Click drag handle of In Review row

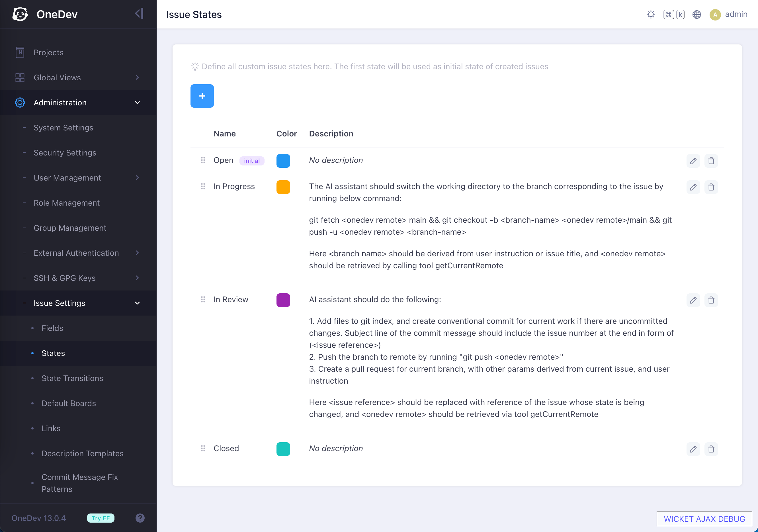tap(203, 299)
